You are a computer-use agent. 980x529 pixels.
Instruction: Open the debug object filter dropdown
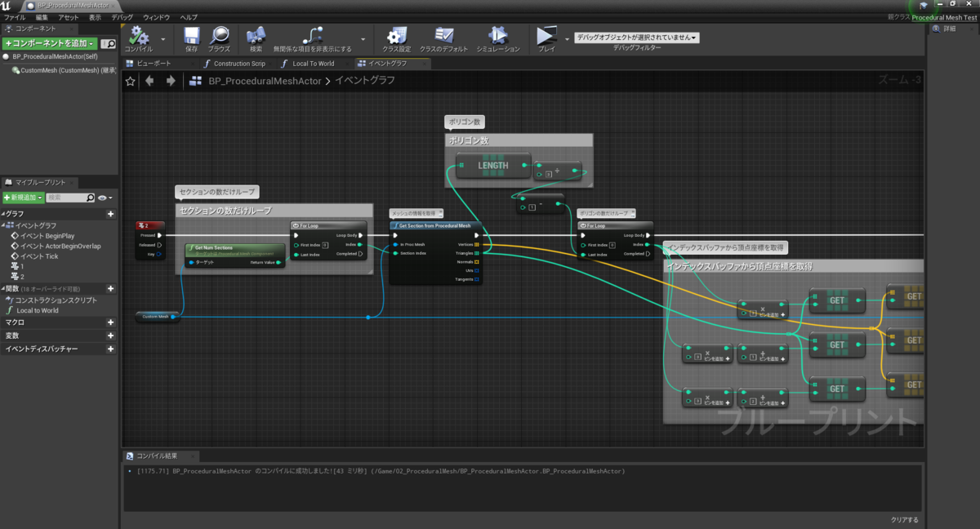click(637, 38)
